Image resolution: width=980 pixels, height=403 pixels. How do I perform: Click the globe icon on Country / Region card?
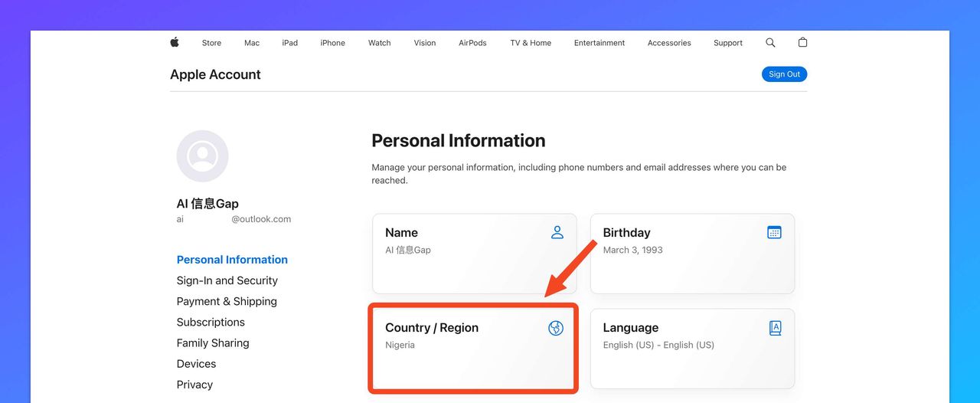point(556,328)
